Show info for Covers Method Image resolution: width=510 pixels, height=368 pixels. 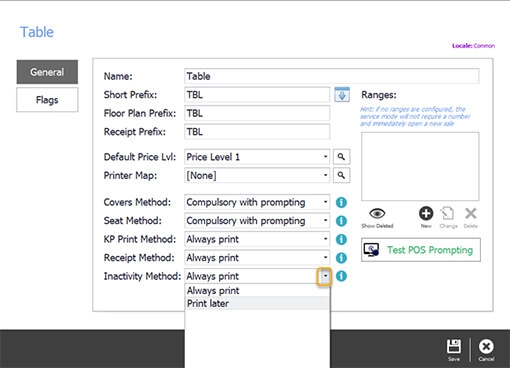pyautogui.click(x=341, y=202)
